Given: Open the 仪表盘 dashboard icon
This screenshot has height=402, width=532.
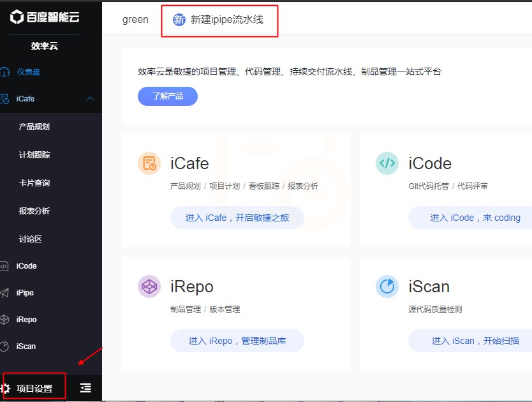Looking at the screenshot, I should (x=4, y=72).
